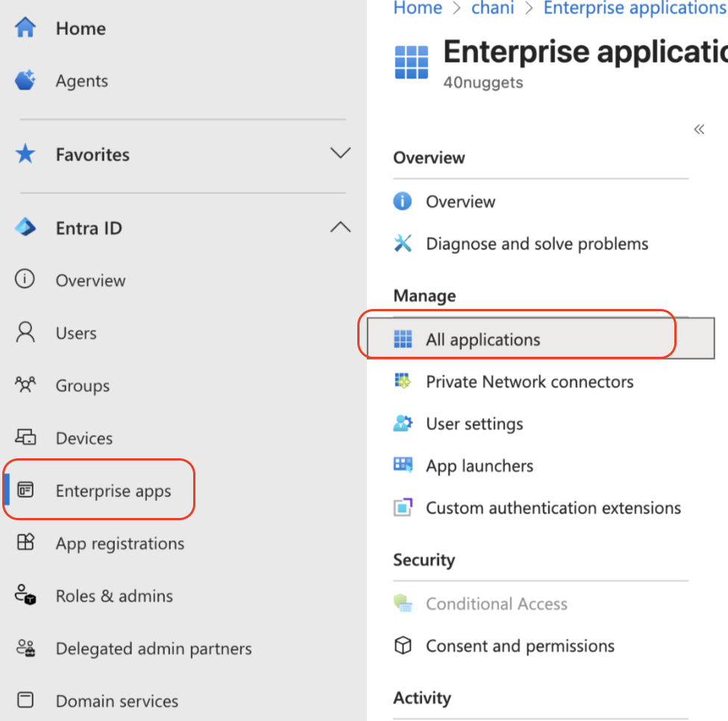Click the Home breadcrumb link
Image resolution: width=728 pixels, height=721 pixels.
(418, 8)
